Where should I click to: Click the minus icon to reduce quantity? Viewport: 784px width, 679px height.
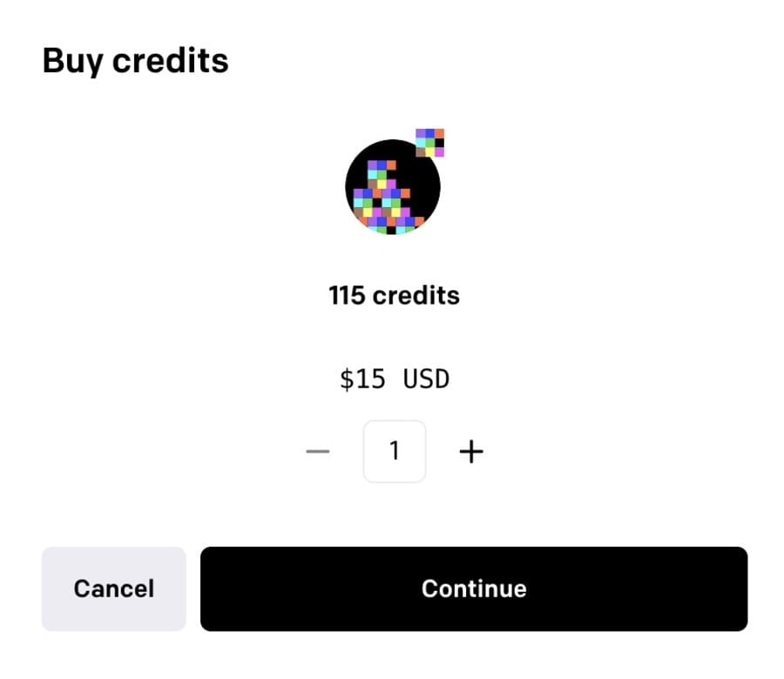pos(318,452)
